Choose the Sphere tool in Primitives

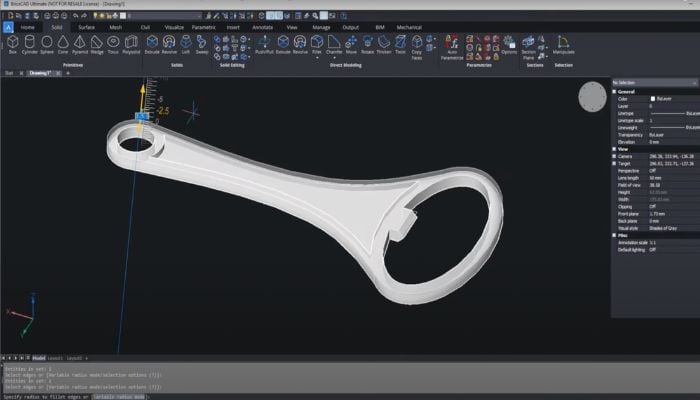click(47, 43)
